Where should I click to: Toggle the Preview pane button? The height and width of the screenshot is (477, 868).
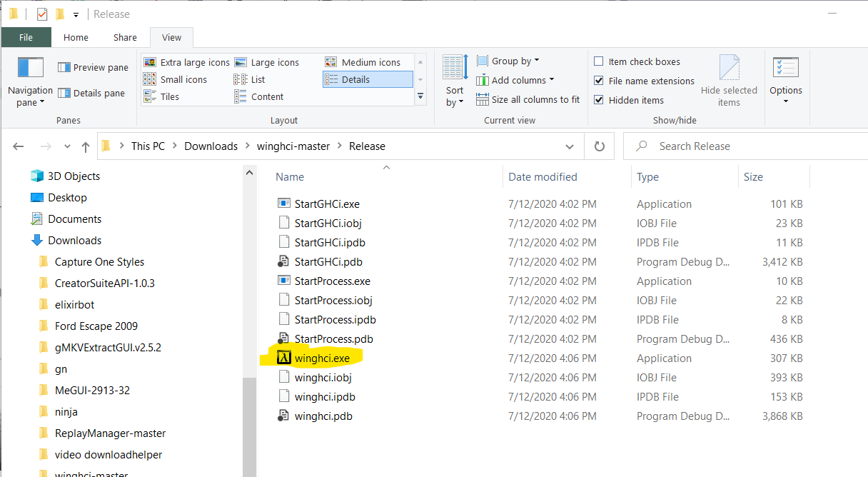93,68
